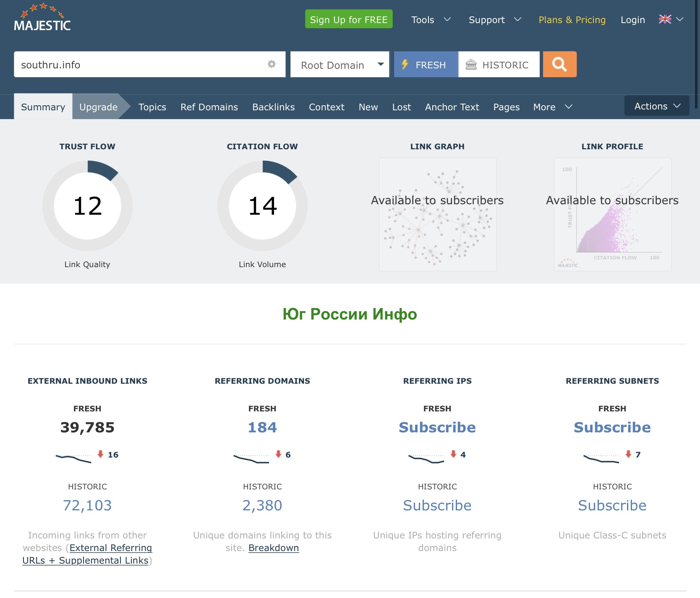Click Fresh Subscribe under Referring IPs
Screen dimensions: 700x598
(437, 427)
